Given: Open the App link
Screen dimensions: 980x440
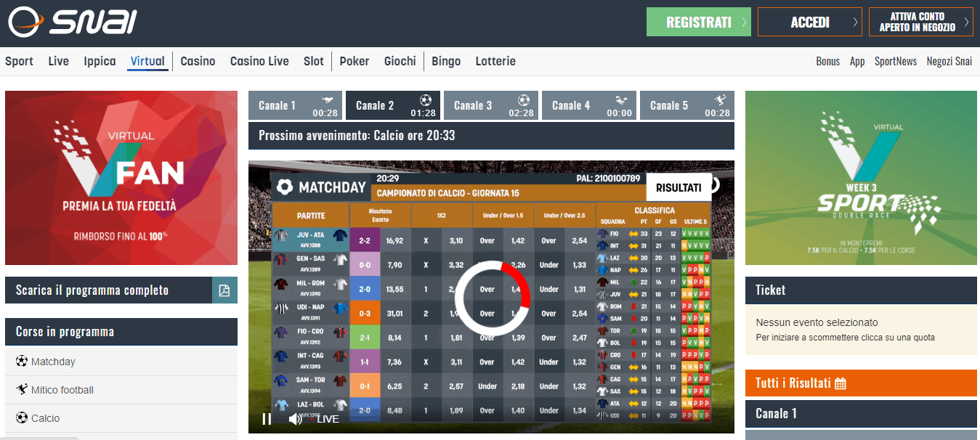Looking at the screenshot, I should point(857,61).
